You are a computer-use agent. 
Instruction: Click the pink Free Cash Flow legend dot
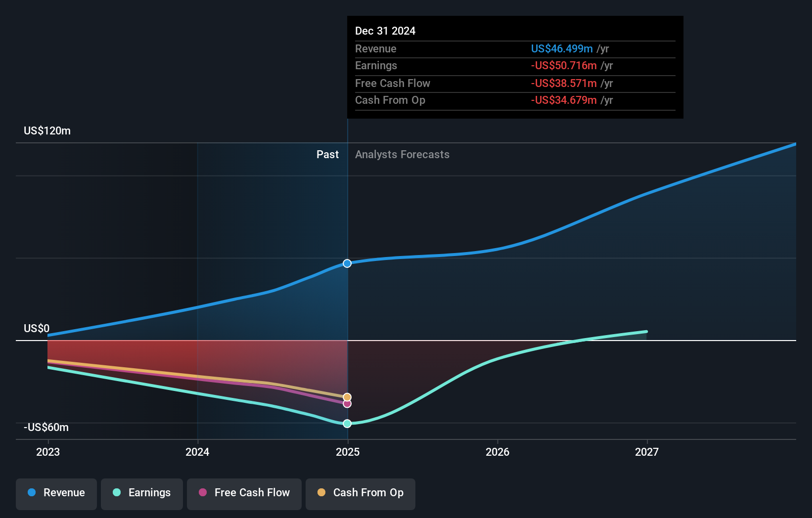203,492
